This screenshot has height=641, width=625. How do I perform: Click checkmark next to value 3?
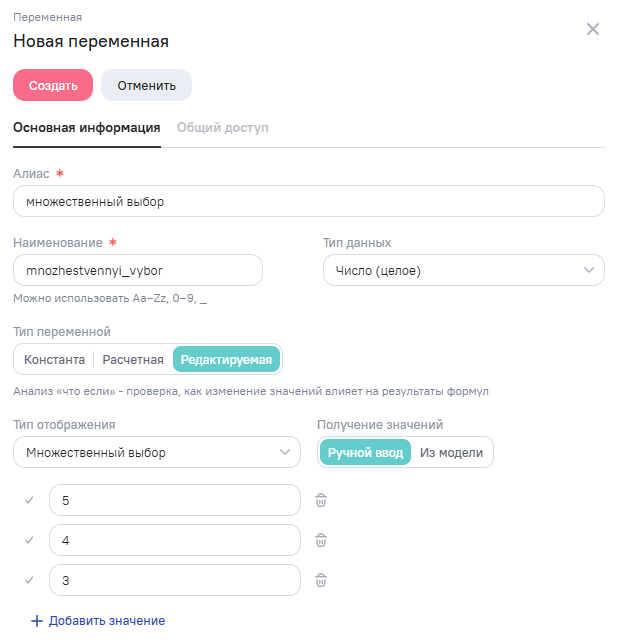pyautogui.click(x=29, y=580)
